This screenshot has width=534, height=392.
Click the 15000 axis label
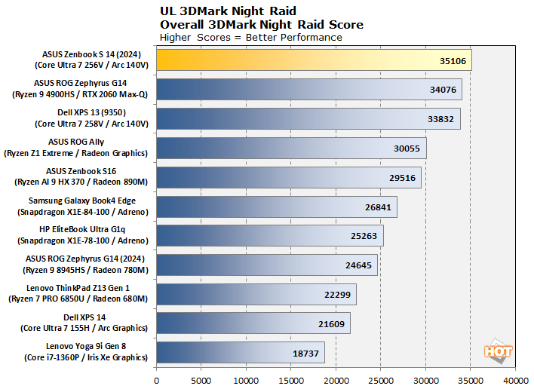tap(291, 381)
